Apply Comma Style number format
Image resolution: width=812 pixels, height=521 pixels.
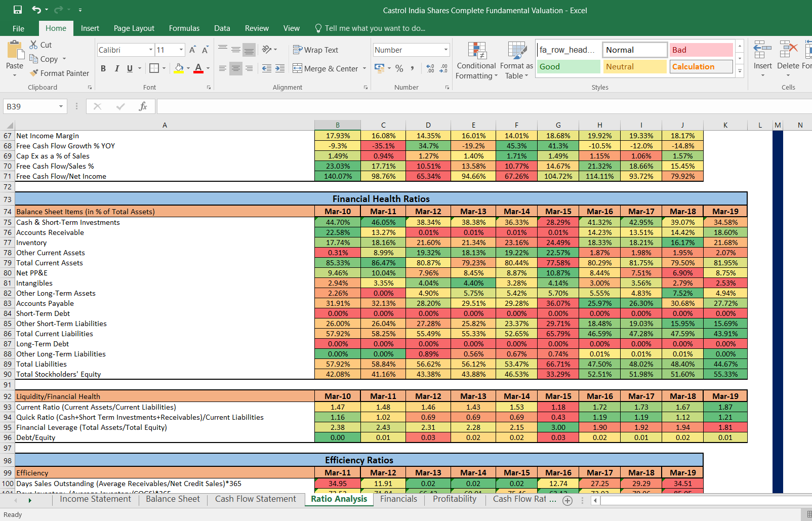point(412,68)
